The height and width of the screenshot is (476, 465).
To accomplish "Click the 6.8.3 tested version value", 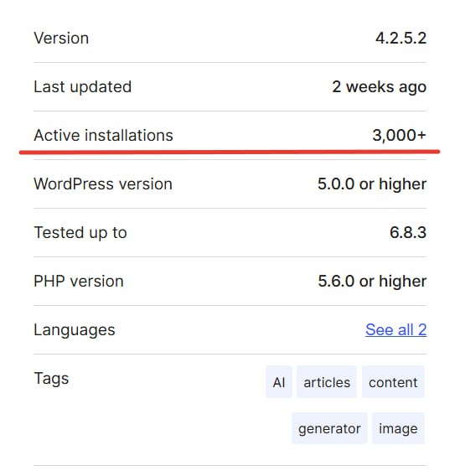I will click(x=408, y=232).
